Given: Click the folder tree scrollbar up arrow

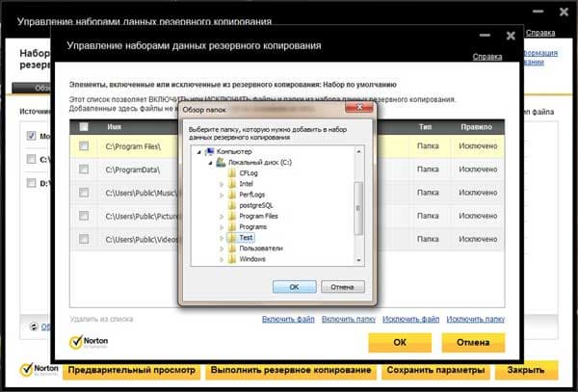Looking at the screenshot, I should pos(358,151).
